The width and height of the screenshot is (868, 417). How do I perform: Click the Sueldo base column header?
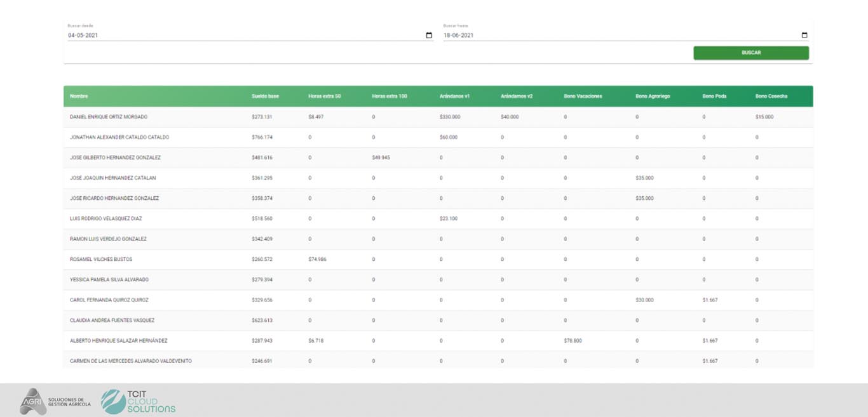click(x=265, y=96)
